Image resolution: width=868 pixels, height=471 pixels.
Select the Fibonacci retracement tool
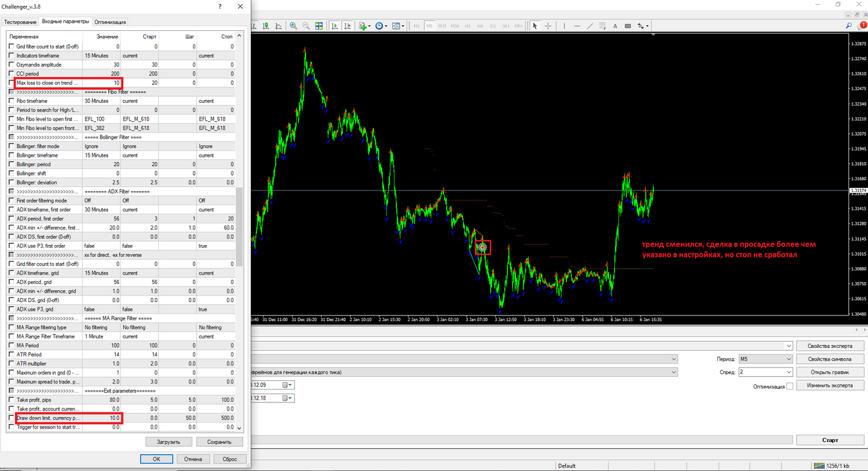[602, 26]
